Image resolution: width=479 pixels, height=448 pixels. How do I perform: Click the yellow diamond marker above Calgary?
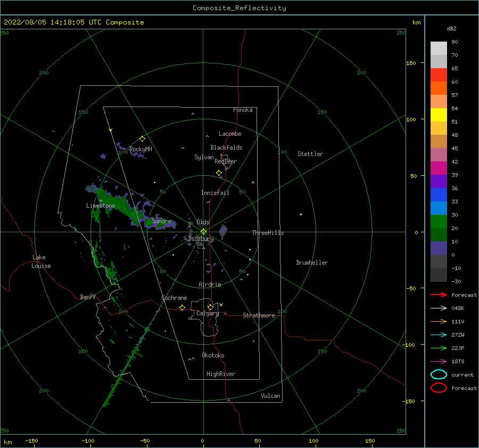[x=210, y=307]
